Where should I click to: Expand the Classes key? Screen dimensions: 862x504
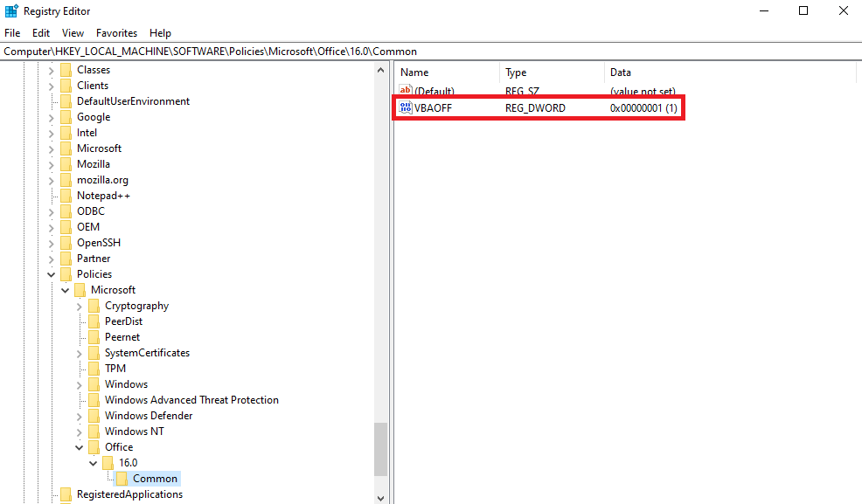tap(51, 70)
